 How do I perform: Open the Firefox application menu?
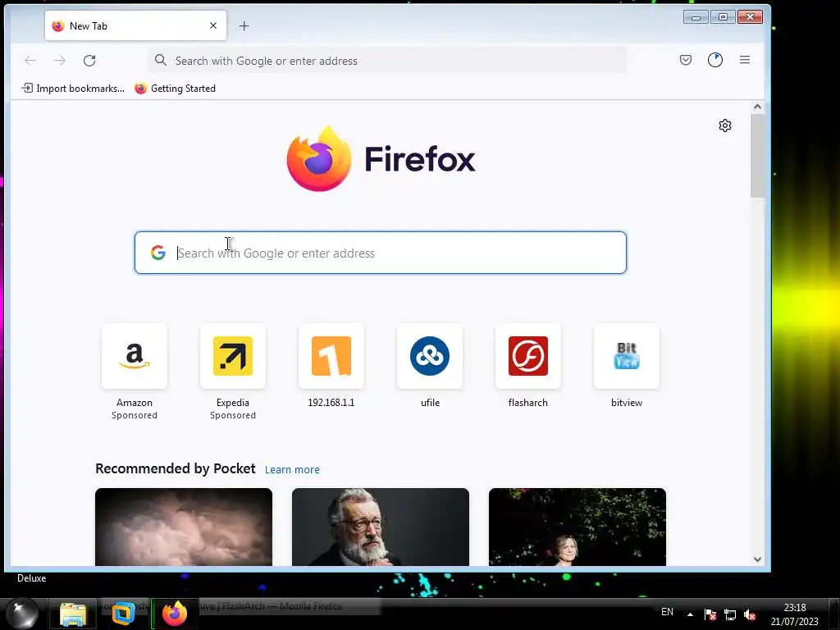[x=745, y=60]
